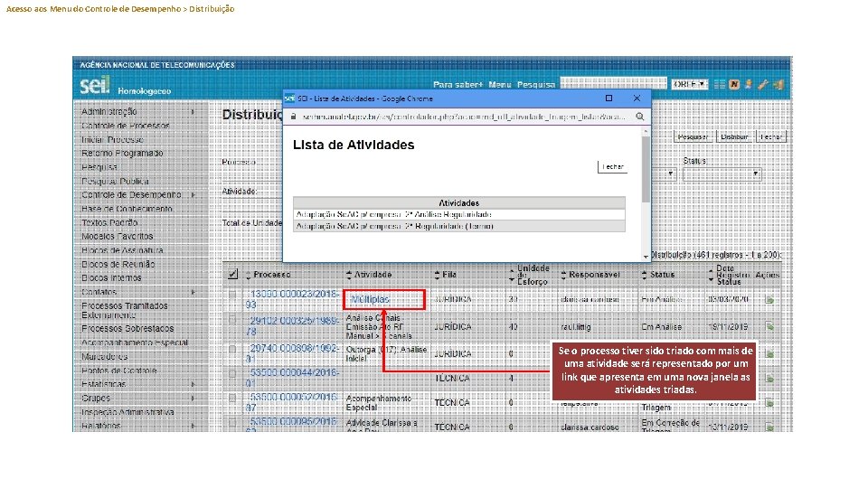Sort table by Atividade column arrows
Viewport: 868px width, 488px height.
click(x=349, y=275)
